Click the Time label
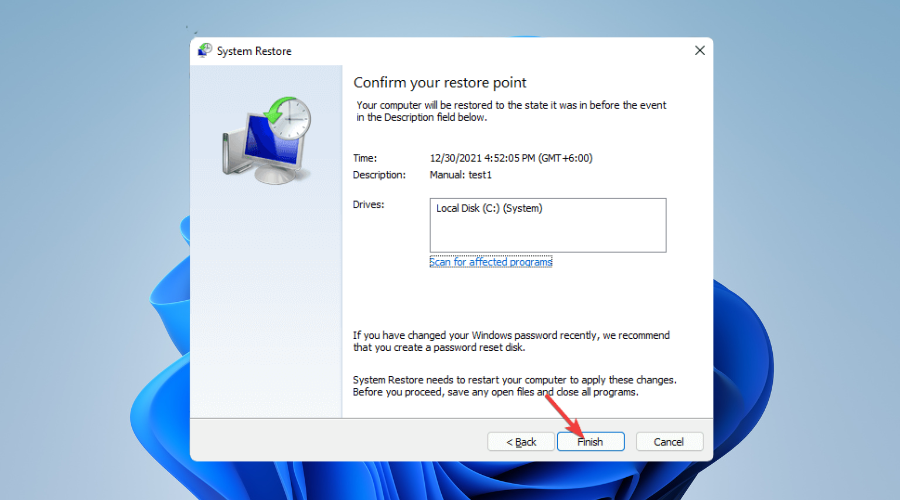The height and width of the screenshot is (500, 900). pyautogui.click(x=364, y=158)
